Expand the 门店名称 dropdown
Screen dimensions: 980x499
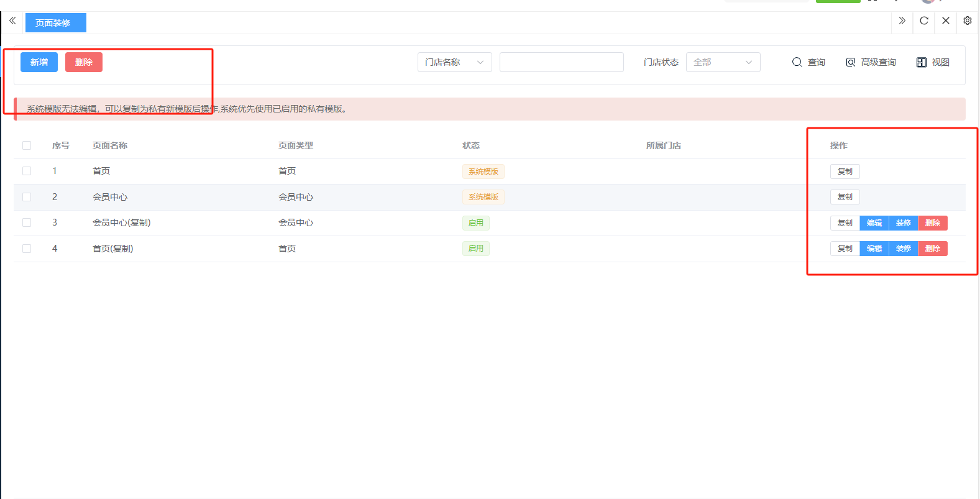(454, 62)
